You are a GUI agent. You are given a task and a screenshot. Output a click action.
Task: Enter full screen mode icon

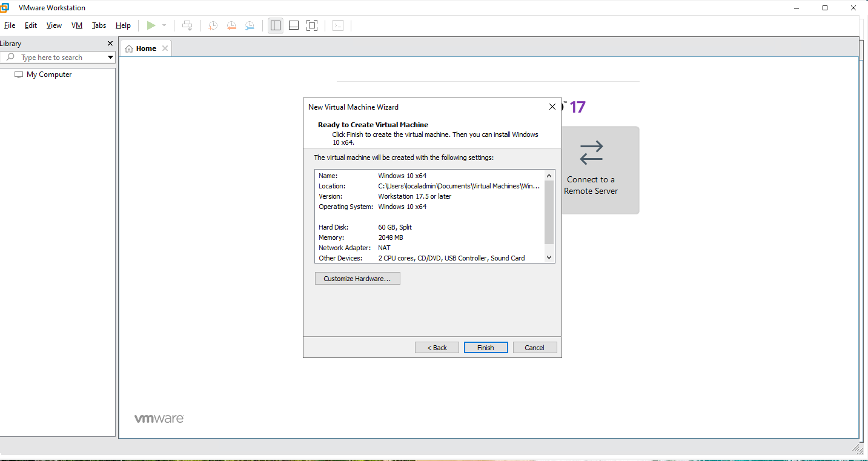click(312, 25)
